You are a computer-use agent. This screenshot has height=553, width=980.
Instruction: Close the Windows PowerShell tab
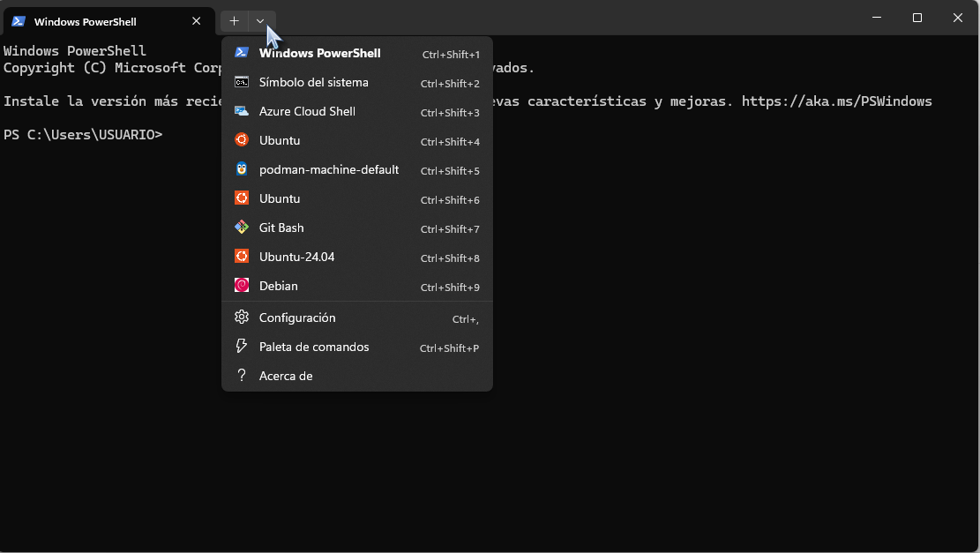point(197,21)
